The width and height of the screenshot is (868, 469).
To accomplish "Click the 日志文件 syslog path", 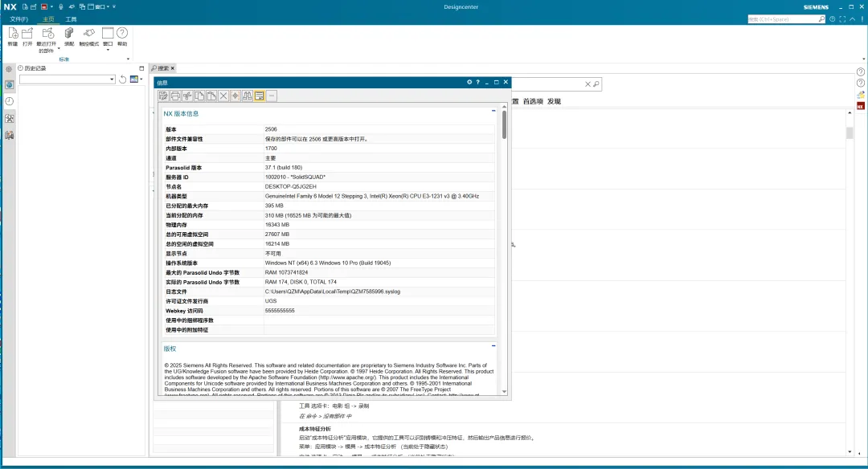I will pos(332,292).
